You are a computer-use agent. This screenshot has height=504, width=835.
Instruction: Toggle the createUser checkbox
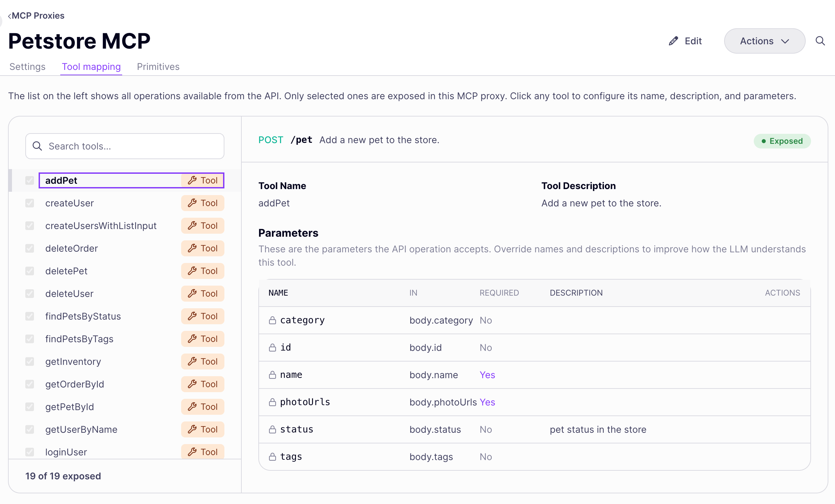(30, 203)
